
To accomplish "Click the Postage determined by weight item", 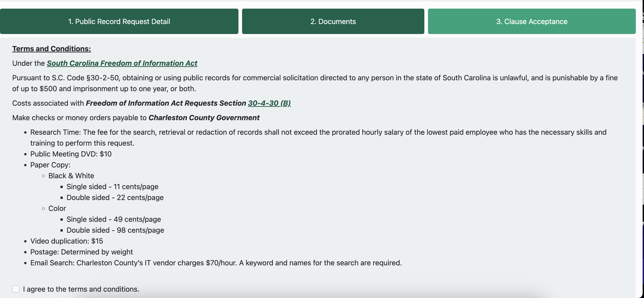I will point(82,252).
